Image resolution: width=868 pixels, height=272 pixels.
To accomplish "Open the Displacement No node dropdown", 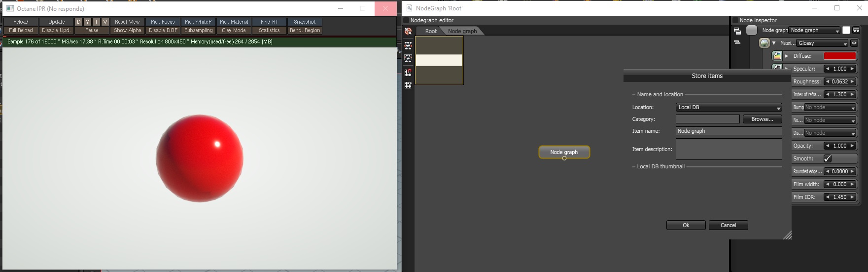I will point(830,133).
